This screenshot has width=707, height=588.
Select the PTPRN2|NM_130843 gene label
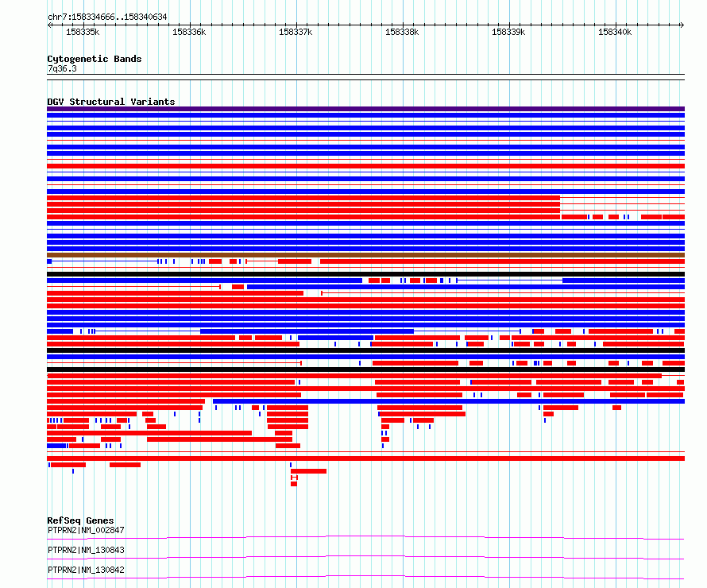86,550
